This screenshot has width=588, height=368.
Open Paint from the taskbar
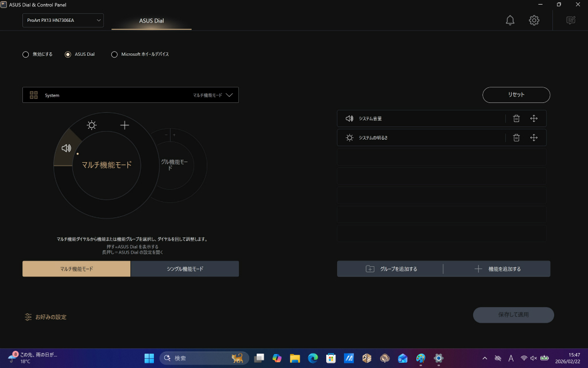click(x=421, y=358)
